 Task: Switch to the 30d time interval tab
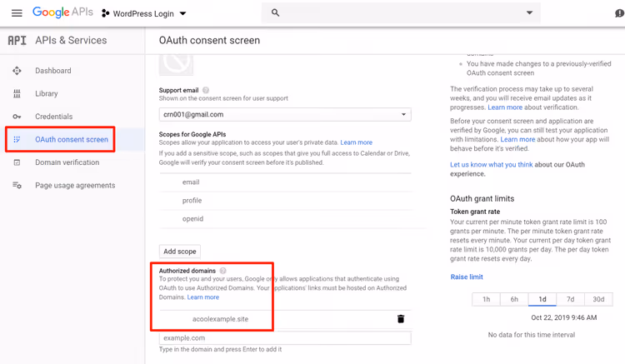pos(598,299)
